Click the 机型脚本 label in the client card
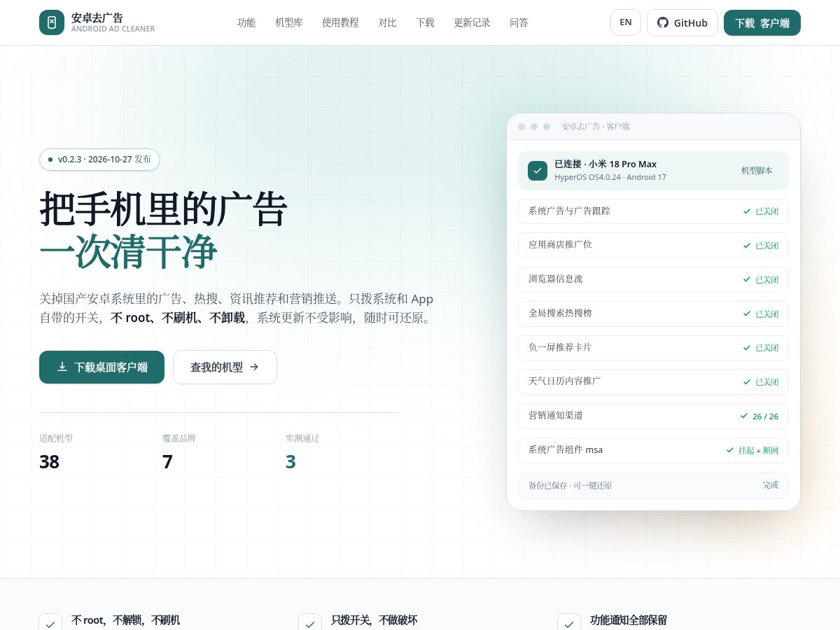This screenshot has width=840, height=630. tap(757, 171)
